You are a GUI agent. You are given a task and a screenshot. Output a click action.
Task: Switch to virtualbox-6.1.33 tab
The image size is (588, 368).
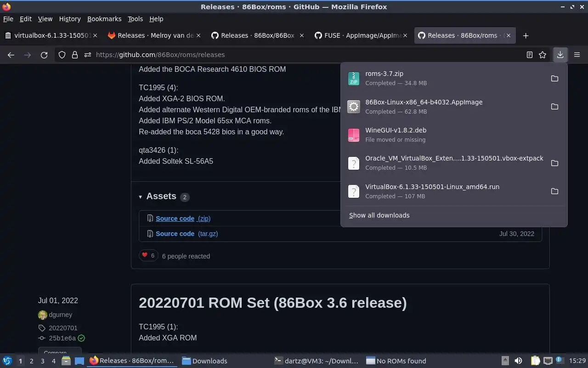pyautogui.click(x=51, y=35)
